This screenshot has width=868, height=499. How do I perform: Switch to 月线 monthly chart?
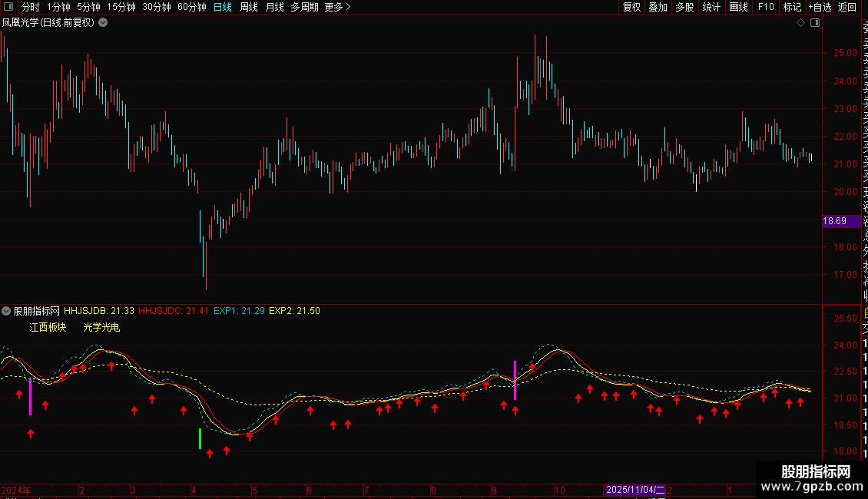click(x=274, y=7)
